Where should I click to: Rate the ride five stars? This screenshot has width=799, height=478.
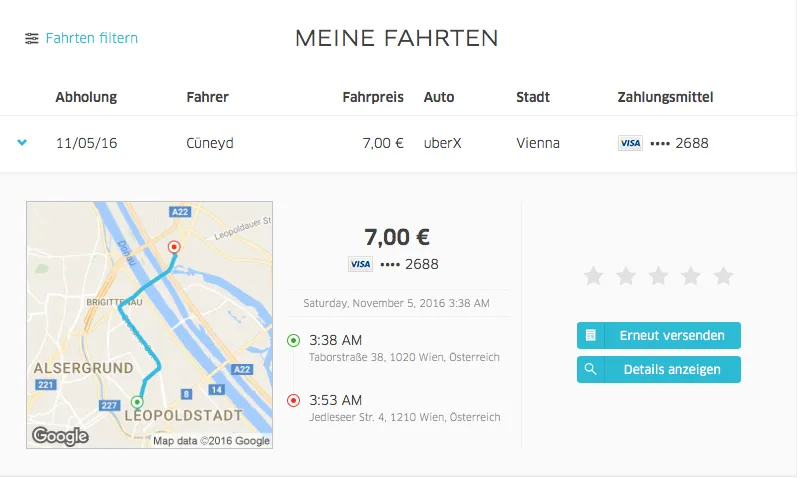723,276
